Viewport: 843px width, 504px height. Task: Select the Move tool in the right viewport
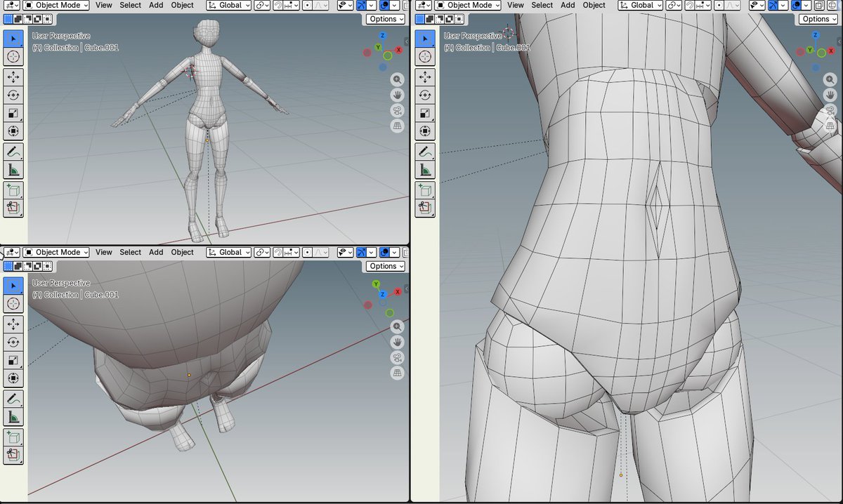click(425, 76)
